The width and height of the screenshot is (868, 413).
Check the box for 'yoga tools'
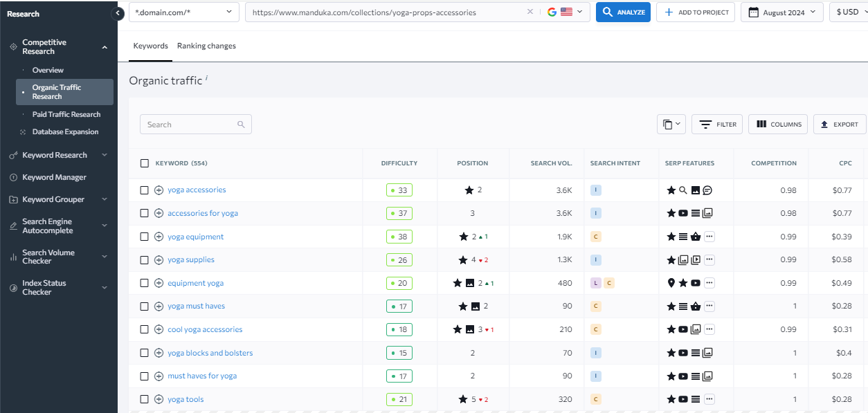click(x=145, y=399)
